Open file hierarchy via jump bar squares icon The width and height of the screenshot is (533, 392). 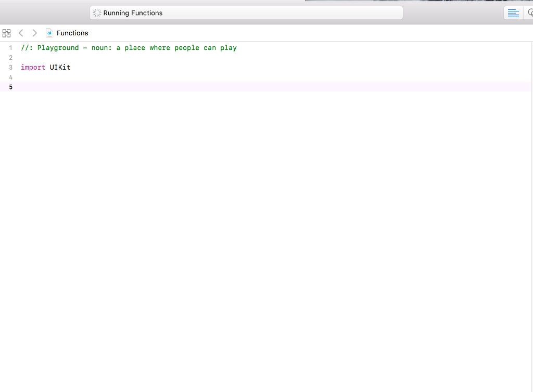coord(6,33)
